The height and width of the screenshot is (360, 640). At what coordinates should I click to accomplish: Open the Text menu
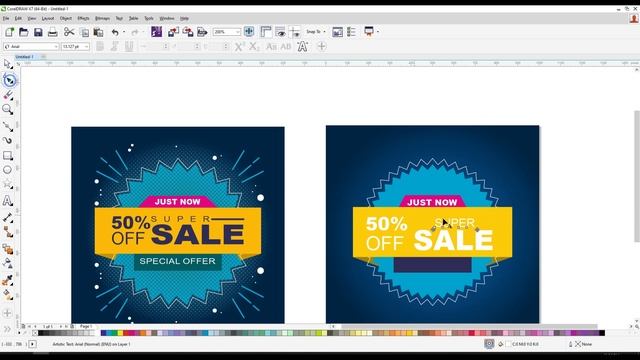point(119,18)
